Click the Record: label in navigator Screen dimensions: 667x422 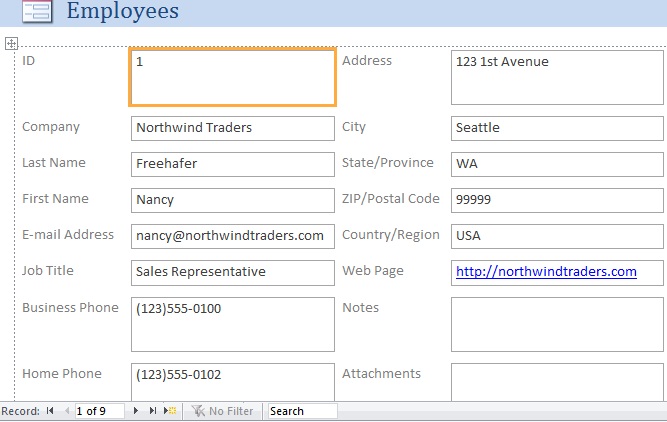20,411
